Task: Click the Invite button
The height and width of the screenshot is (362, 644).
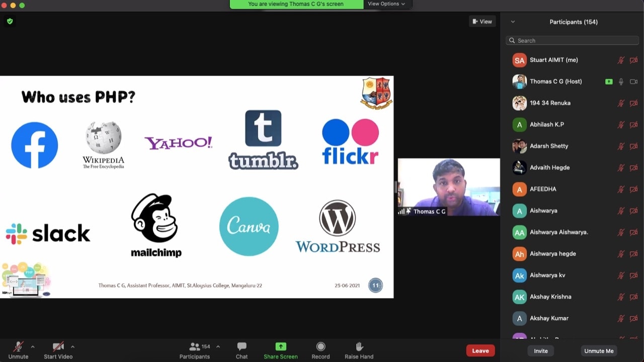Action: 541,351
